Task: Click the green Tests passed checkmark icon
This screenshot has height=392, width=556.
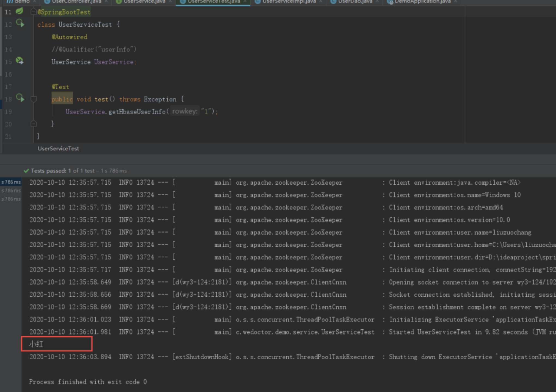Action: 26,171
